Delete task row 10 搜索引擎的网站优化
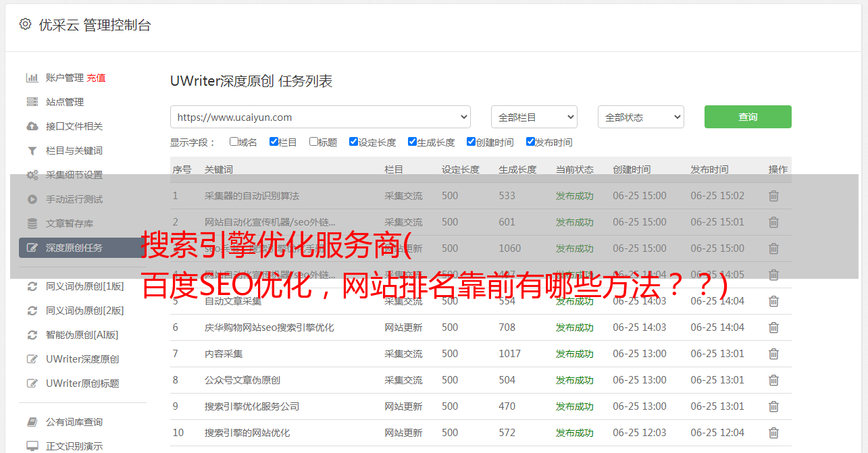The image size is (868, 453). 773,433
